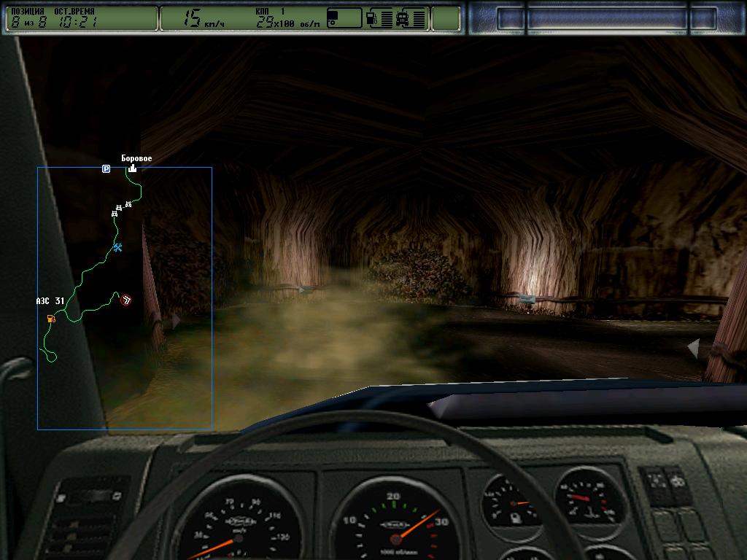
Task: Select the Боровое town marker on the map
Action: point(132,169)
